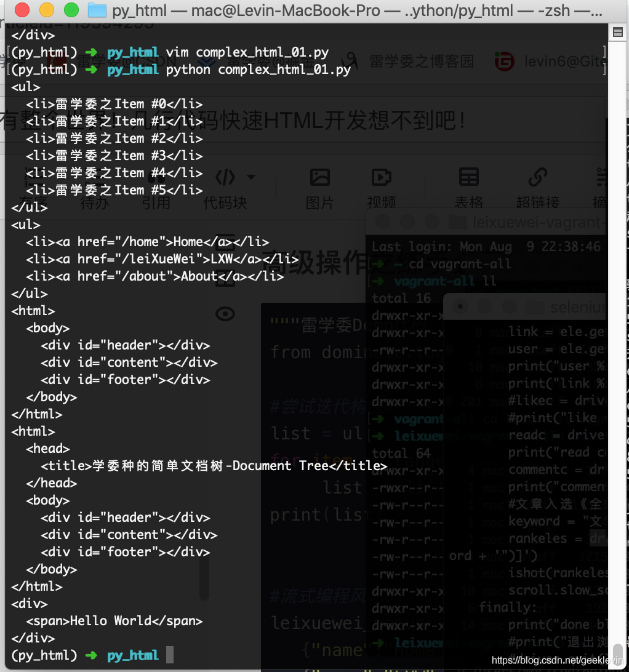Click the folder proxy icon in terminal title bar
The height and width of the screenshot is (672, 629).
(x=97, y=10)
